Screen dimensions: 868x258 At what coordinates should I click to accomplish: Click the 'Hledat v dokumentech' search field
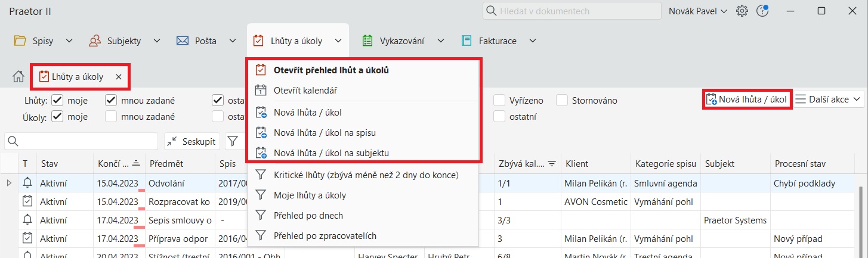coord(572,11)
